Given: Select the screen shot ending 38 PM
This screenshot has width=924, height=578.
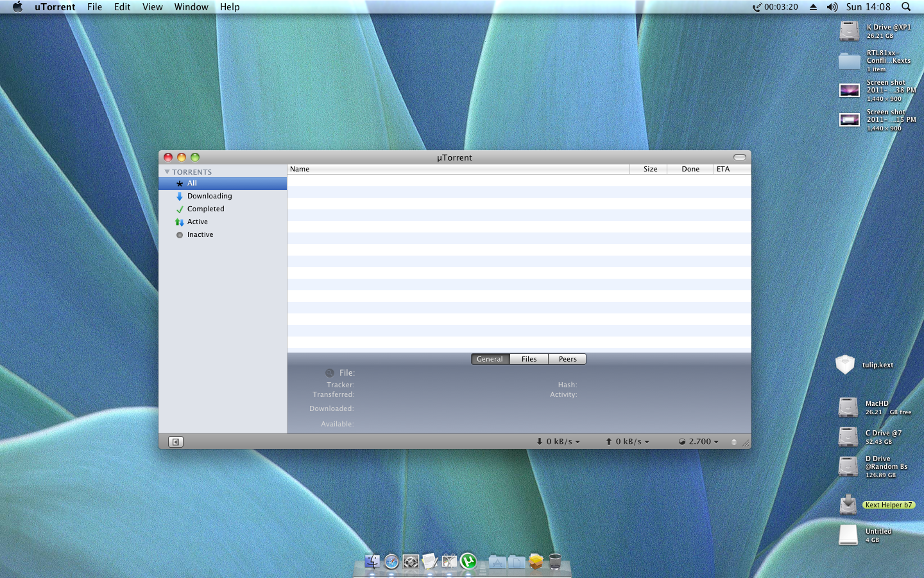Looking at the screenshot, I should coord(850,91).
